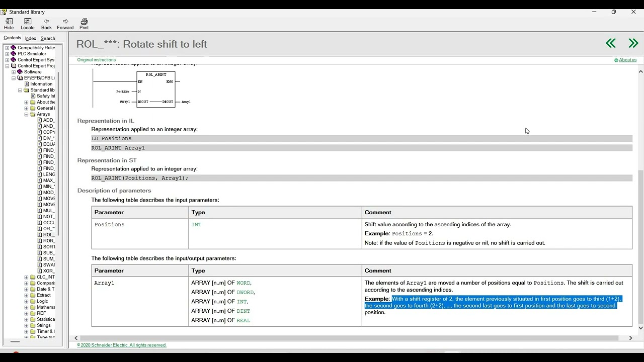Open the About us link
The image size is (644, 362).
pyautogui.click(x=627, y=60)
